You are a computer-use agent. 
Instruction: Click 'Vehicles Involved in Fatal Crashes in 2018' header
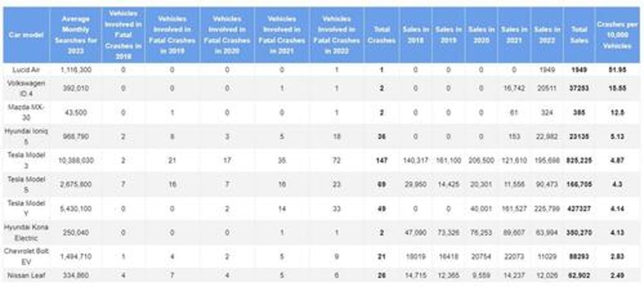tap(123, 36)
